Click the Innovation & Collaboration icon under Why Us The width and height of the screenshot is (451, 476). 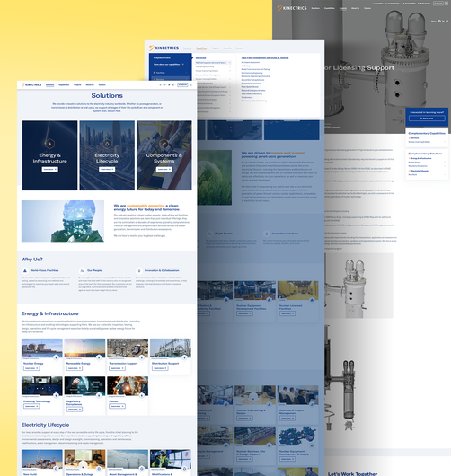[x=139, y=270]
